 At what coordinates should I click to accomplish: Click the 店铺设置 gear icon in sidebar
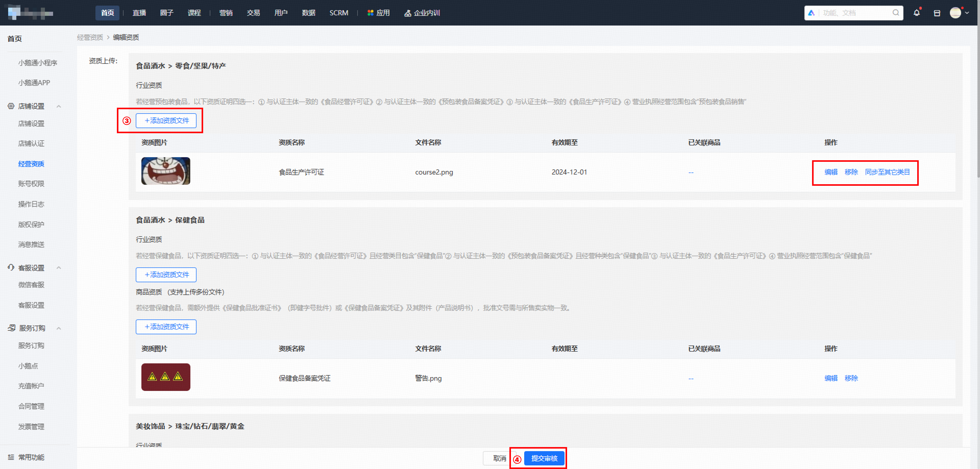coord(11,106)
